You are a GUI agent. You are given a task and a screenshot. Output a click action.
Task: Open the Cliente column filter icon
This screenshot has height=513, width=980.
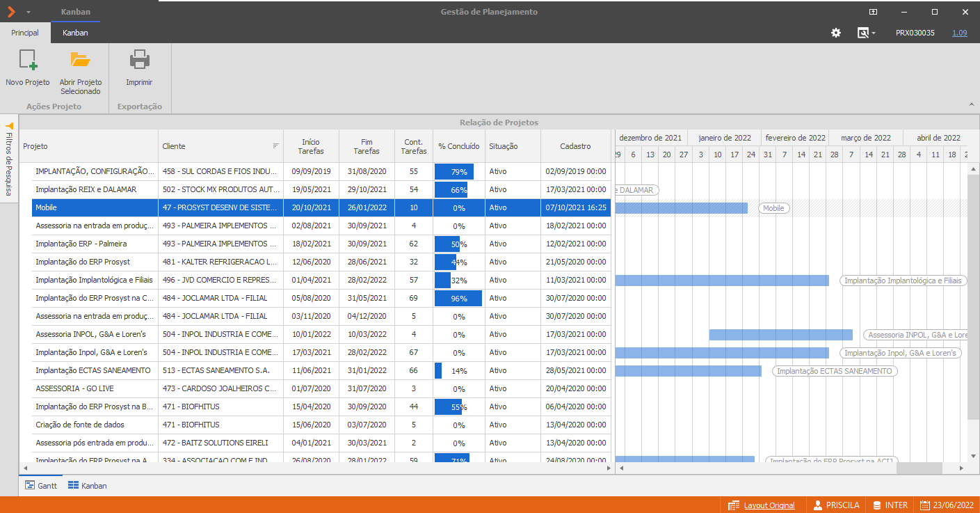tap(275, 145)
